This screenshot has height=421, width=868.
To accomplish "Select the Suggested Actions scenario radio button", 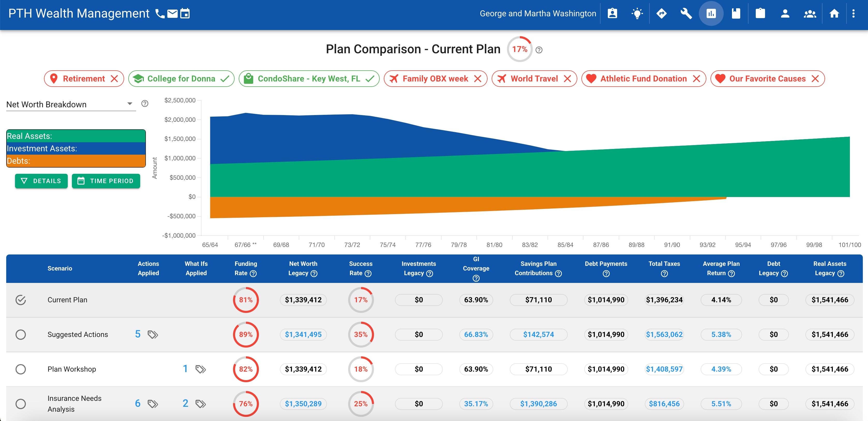I will tap(20, 334).
